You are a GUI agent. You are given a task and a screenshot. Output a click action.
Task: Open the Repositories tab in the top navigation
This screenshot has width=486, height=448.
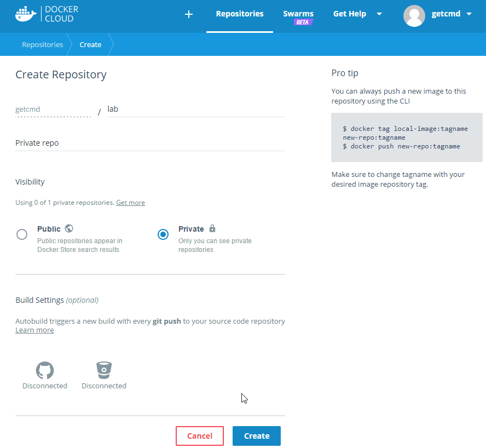[x=240, y=14]
